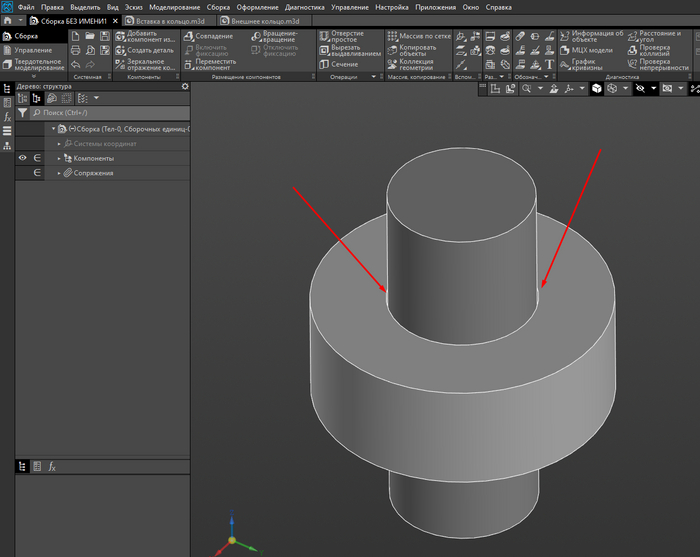Screen dimensions: 700x557
Task: Open the zoom tool dropdown arrow
Action: (x=540, y=88)
